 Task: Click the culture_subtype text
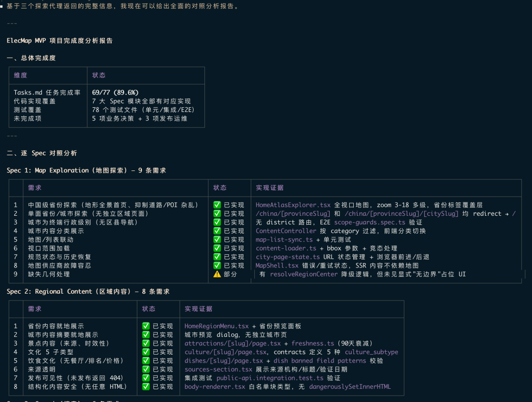(x=371, y=352)
